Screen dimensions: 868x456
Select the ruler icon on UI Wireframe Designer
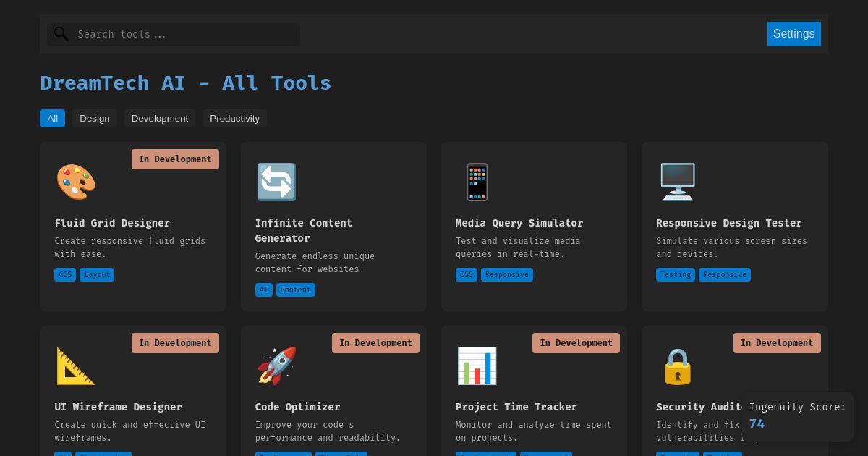tap(76, 366)
